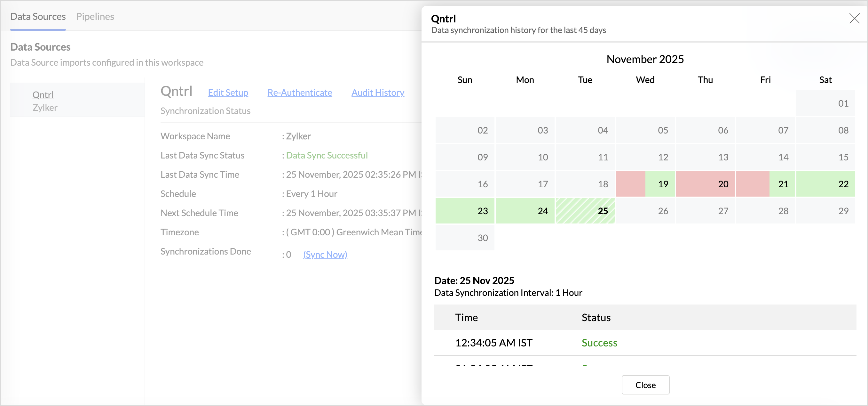The image size is (868, 406).
Task: Switch to the Pipelines tab
Action: [95, 16]
